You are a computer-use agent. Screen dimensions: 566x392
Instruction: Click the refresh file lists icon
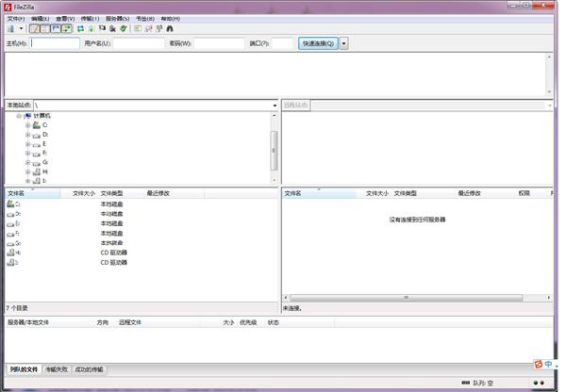[80, 29]
